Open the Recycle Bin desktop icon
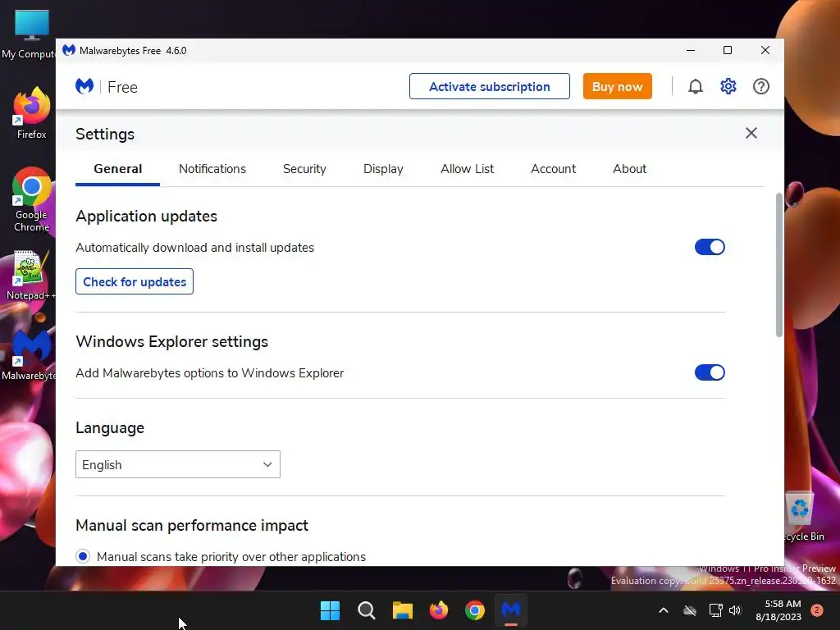This screenshot has height=630, width=840. tap(801, 517)
